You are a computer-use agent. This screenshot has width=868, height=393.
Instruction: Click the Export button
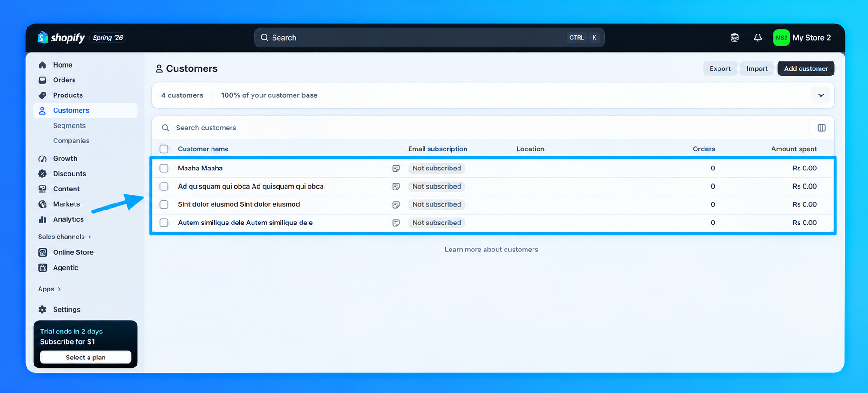(720, 68)
